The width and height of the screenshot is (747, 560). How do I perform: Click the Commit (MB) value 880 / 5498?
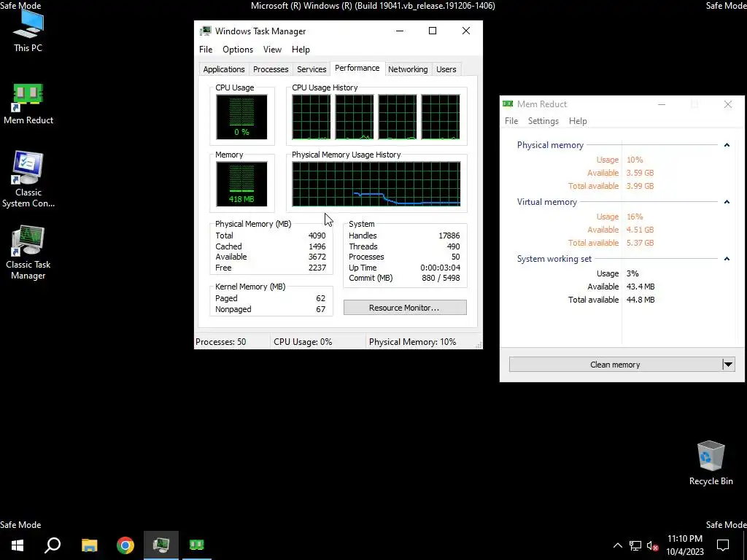[x=441, y=278]
